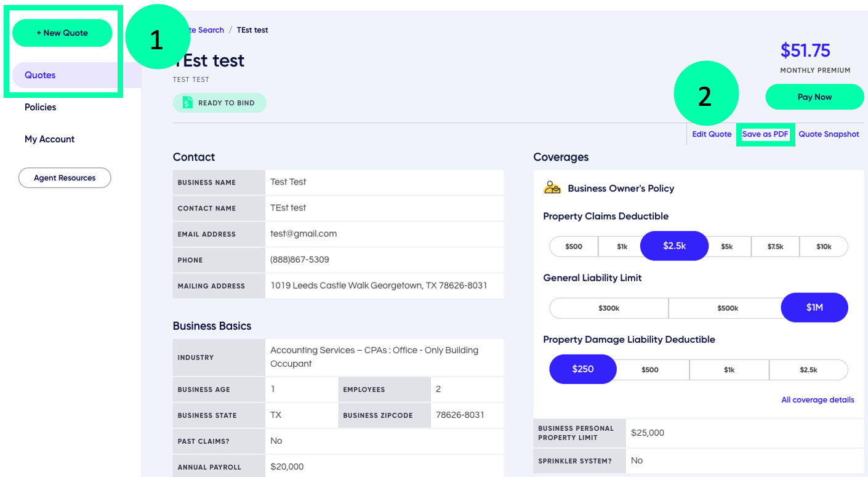868x477 pixels.
Task: Click Business Name value Test Test
Action: pyautogui.click(x=288, y=182)
